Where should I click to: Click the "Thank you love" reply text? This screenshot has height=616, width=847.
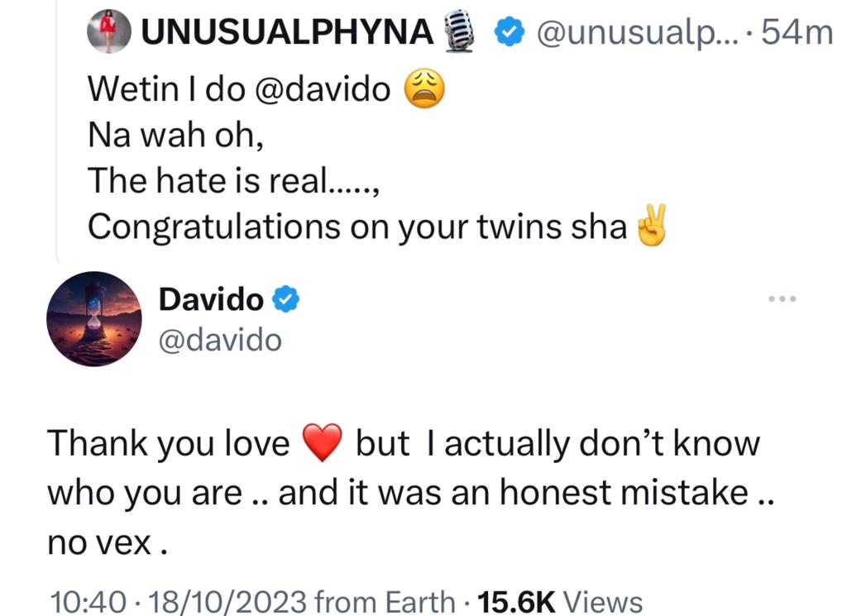[168, 445]
